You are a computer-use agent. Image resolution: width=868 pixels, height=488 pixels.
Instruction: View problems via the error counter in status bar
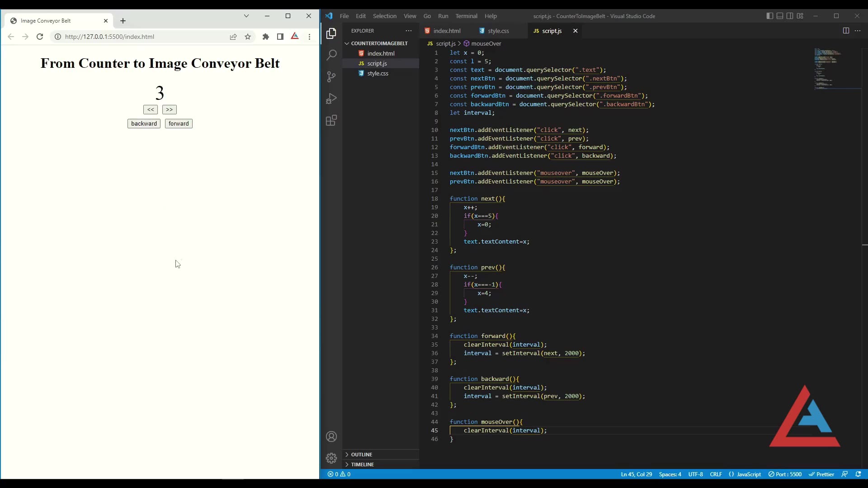tap(339, 474)
